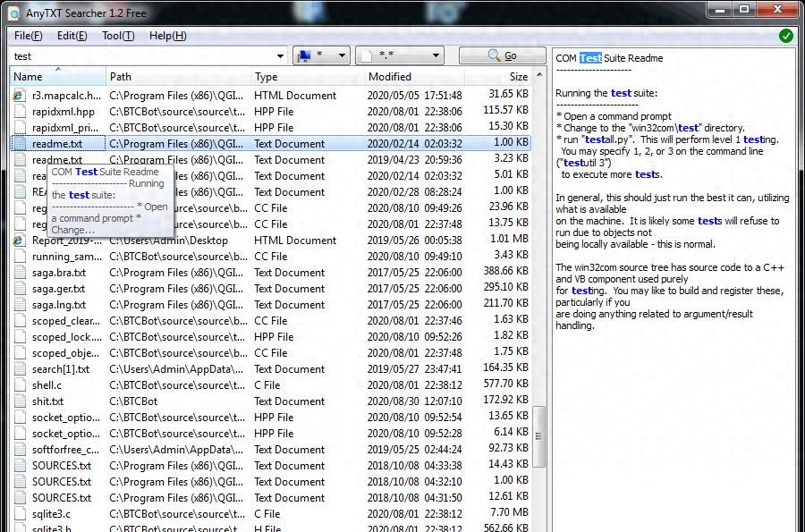Click the 7.70 MB size value
Image resolution: width=805 pixels, height=532 pixels.
point(509,512)
